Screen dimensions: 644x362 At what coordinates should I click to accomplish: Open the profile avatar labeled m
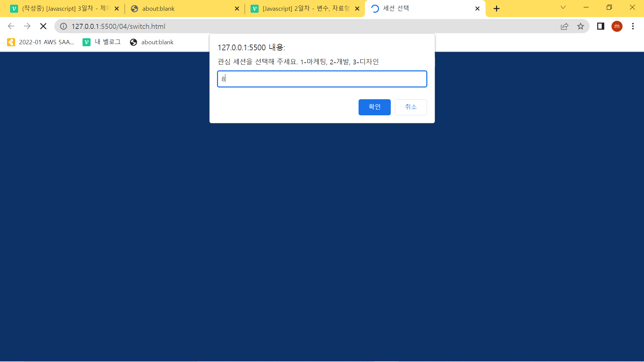(x=617, y=26)
